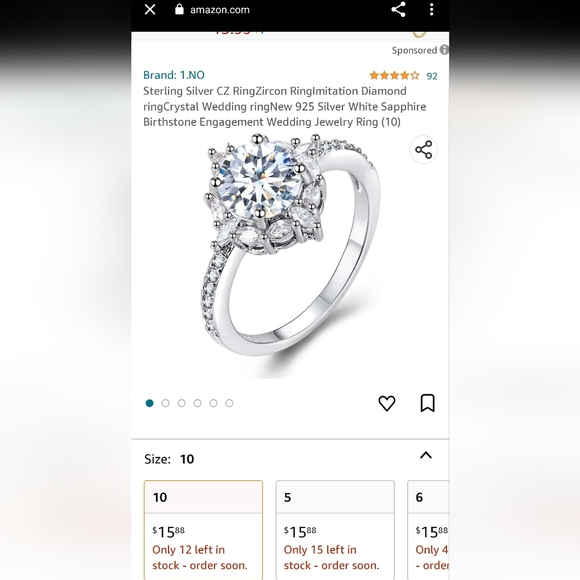Collapse the Size section chevron
The height and width of the screenshot is (580, 580).
coord(426,455)
